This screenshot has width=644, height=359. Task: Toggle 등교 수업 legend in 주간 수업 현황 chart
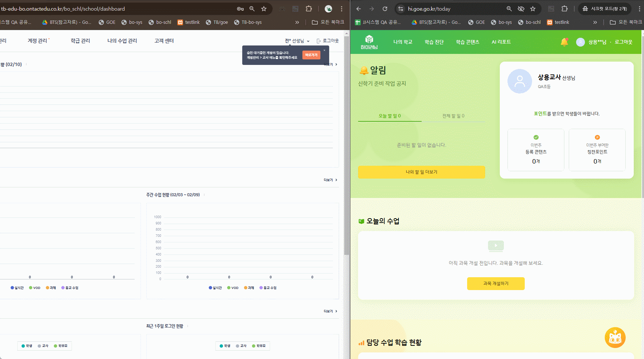pyautogui.click(x=268, y=288)
